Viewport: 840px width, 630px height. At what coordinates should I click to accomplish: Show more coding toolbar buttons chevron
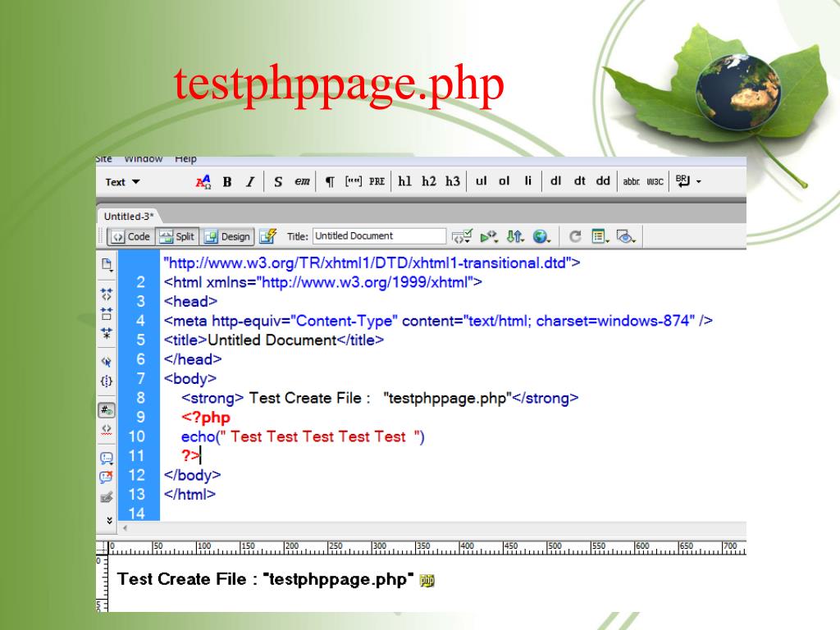[109, 520]
